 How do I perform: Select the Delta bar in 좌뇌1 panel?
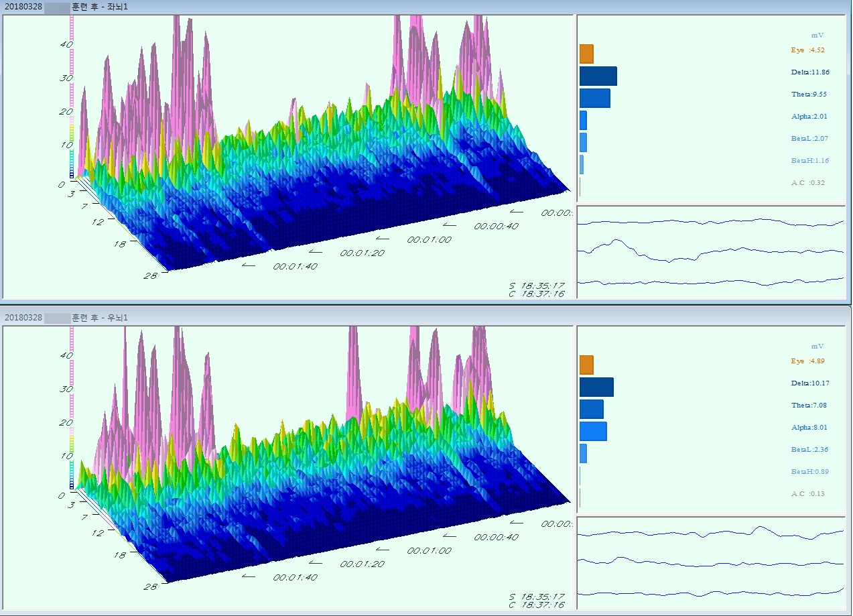click(x=598, y=76)
